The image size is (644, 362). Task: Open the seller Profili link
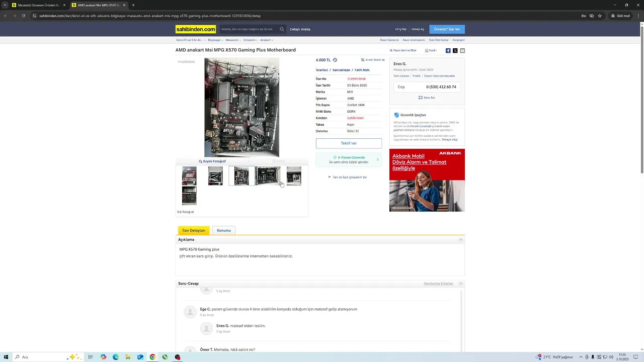click(x=417, y=76)
